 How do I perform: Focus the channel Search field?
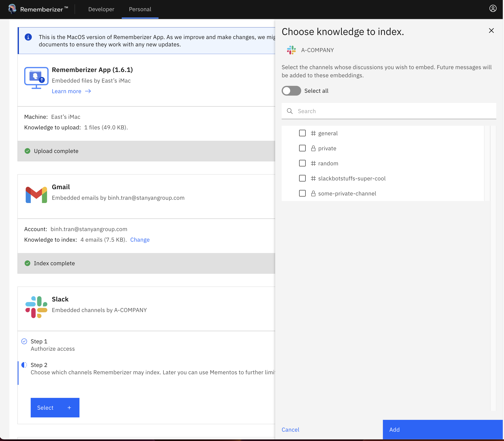click(x=393, y=111)
